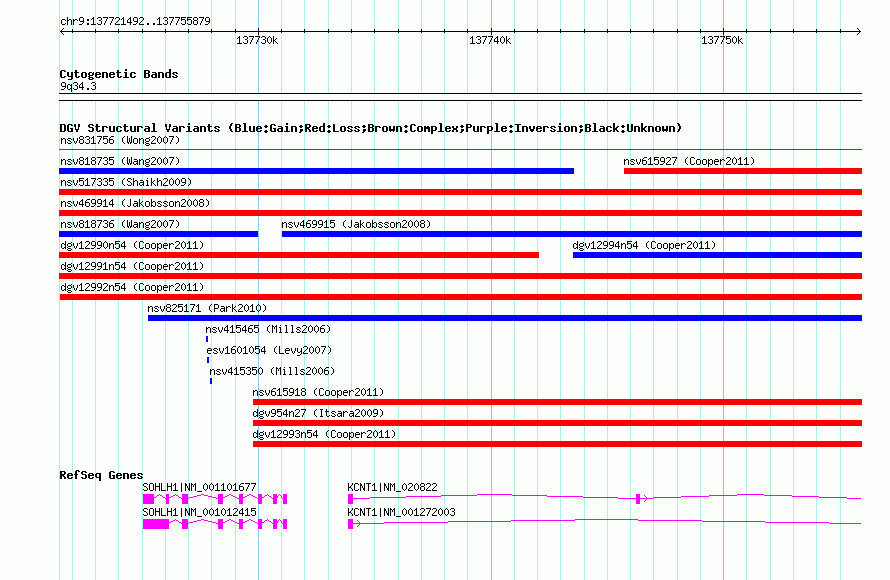Click the KCNT1|NM_020822 gene label

(x=392, y=487)
